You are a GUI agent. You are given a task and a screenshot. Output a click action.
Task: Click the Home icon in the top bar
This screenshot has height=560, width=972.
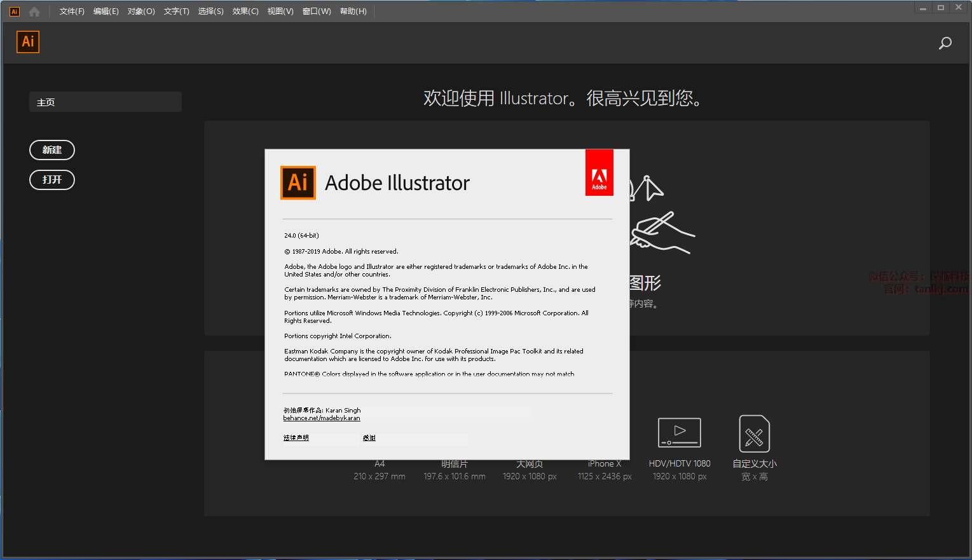click(x=34, y=11)
